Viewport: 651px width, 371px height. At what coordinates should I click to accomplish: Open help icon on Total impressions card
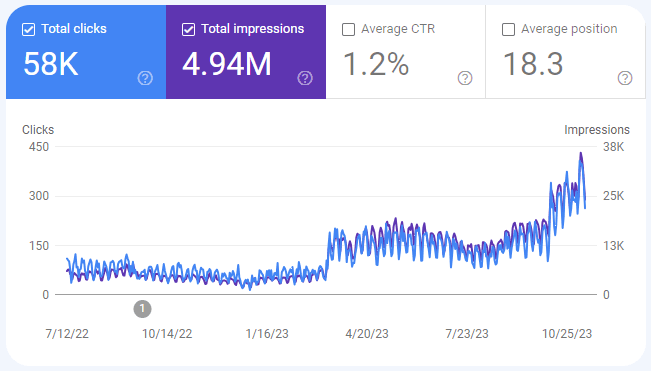[305, 78]
